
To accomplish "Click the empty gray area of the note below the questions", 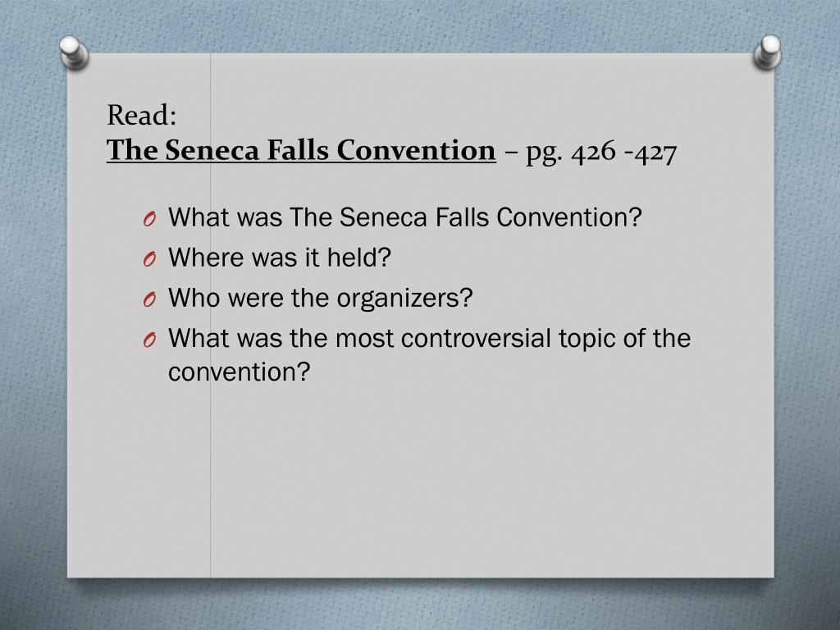I will click(x=482, y=482).
